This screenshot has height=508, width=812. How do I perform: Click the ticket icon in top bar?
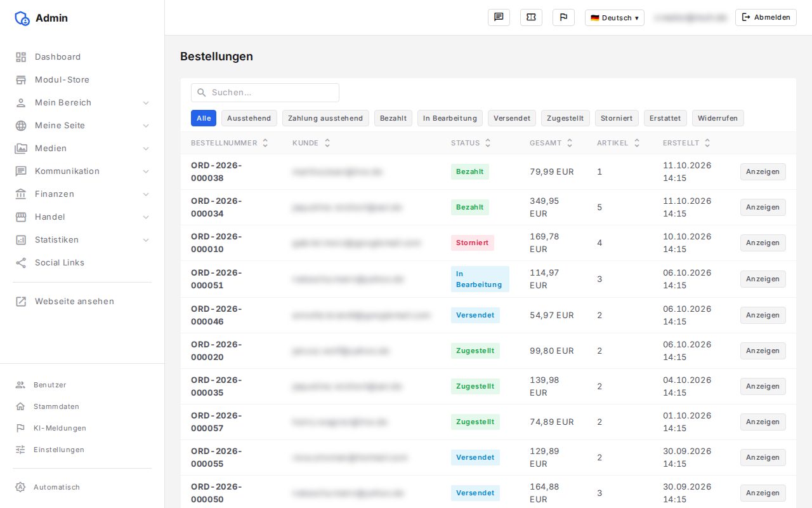[531, 17]
